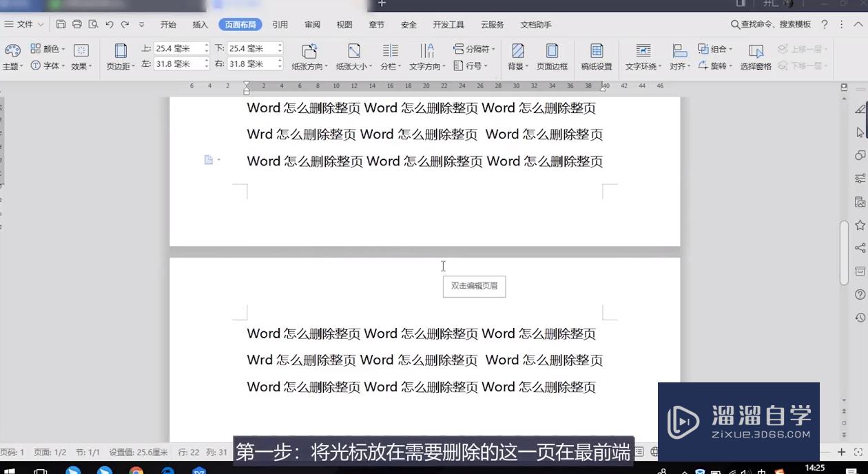Image resolution: width=868 pixels, height=474 pixels.
Task: Switch to the 插入 ribbon tab
Action: (200, 24)
